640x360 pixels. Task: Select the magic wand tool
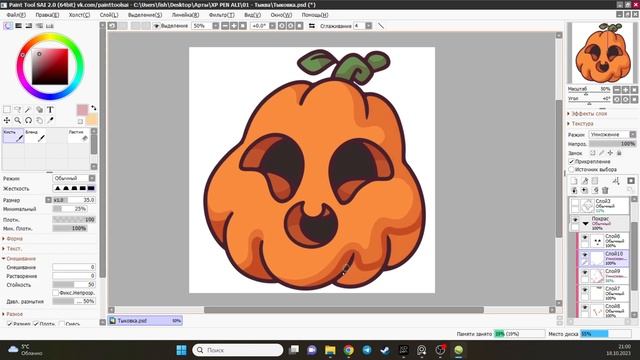click(x=28, y=109)
